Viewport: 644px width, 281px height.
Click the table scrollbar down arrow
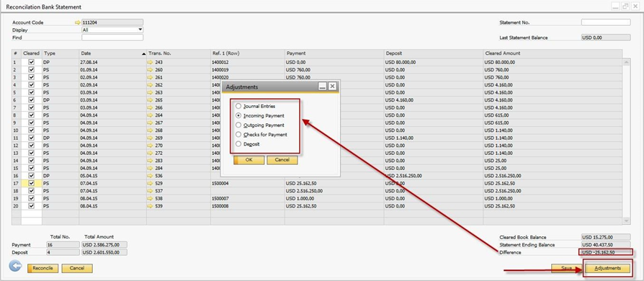[x=626, y=221]
